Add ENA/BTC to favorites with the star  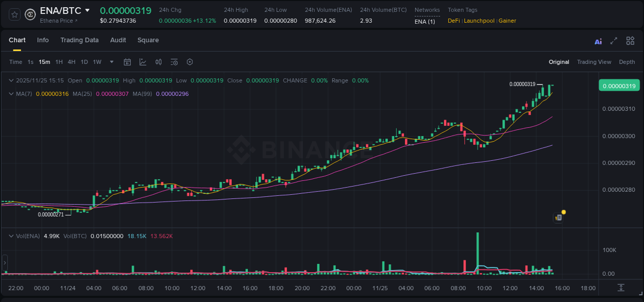(14, 14)
